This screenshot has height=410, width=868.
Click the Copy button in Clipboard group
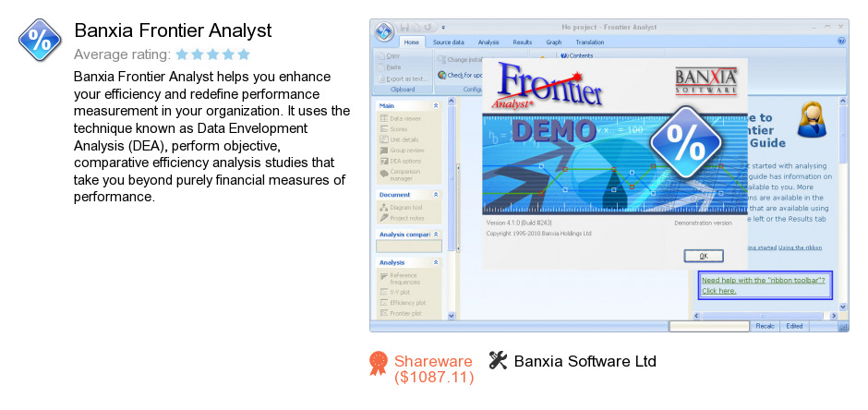[x=389, y=56]
